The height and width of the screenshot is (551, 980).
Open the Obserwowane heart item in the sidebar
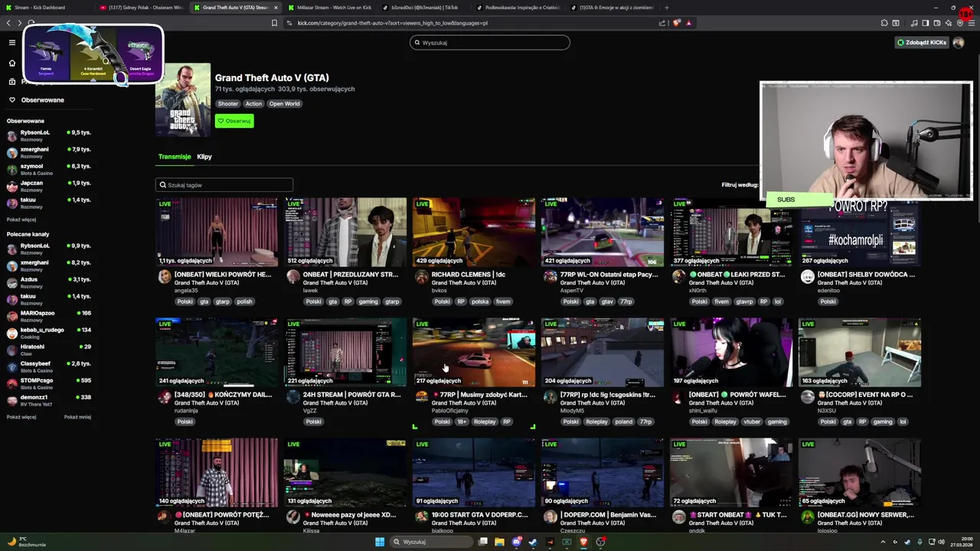point(36,100)
